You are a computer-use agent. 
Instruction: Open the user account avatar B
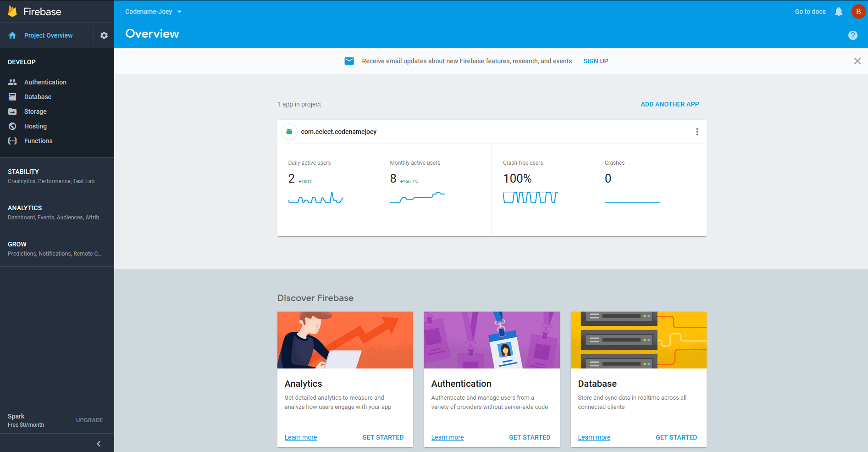[858, 11]
